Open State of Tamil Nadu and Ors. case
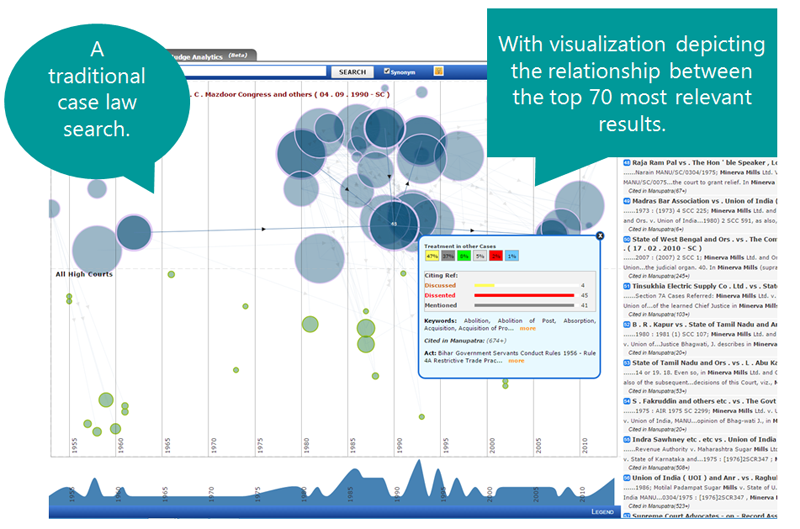800x529 pixels. [x=705, y=363]
